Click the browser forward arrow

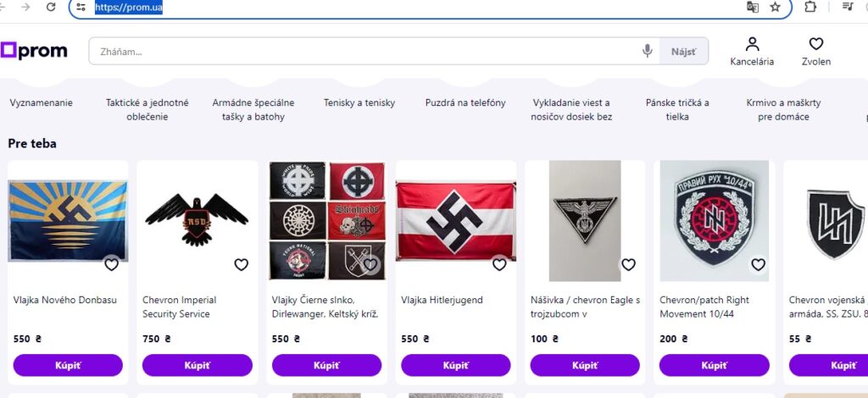[x=26, y=7]
